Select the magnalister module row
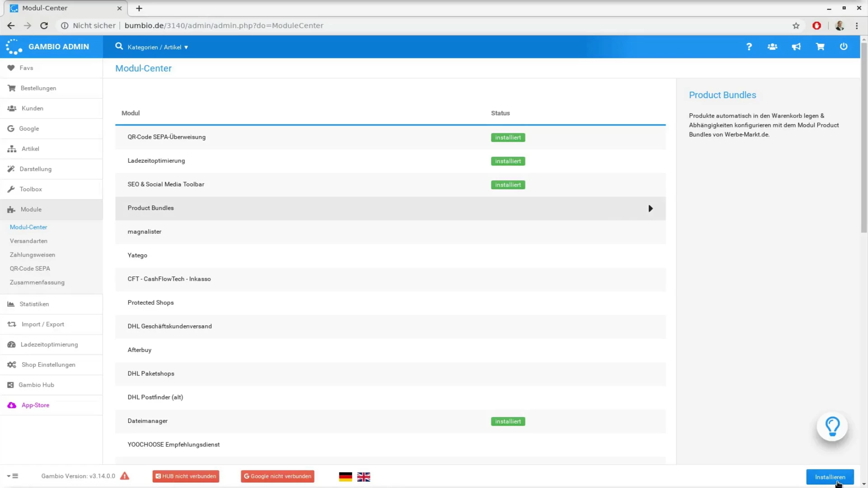The width and height of the screenshot is (868, 488). 391,232
